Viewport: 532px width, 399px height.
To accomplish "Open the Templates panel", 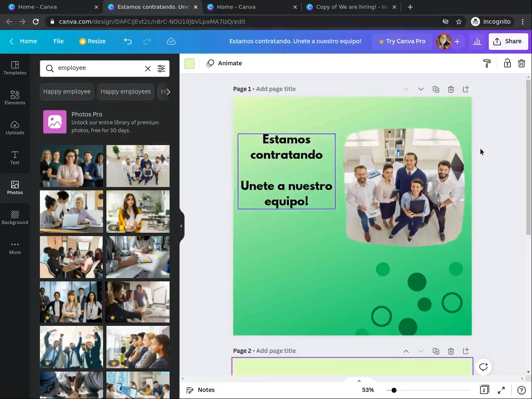I will (x=15, y=68).
